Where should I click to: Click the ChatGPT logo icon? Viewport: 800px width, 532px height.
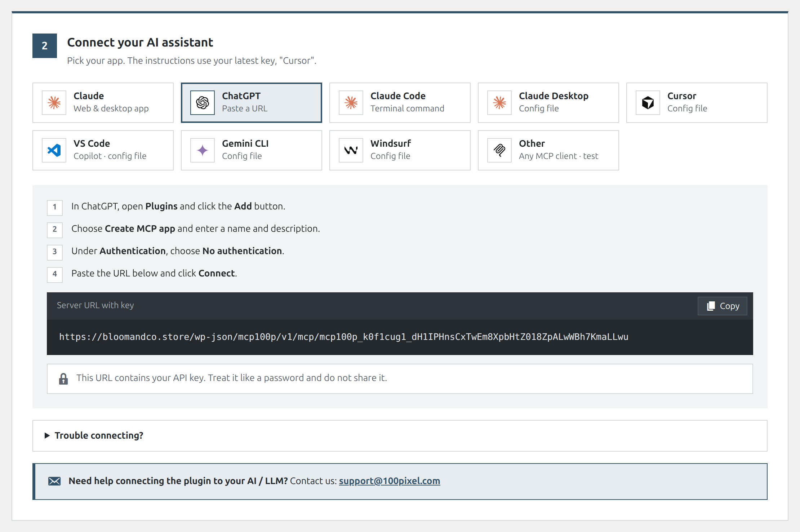[203, 103]
